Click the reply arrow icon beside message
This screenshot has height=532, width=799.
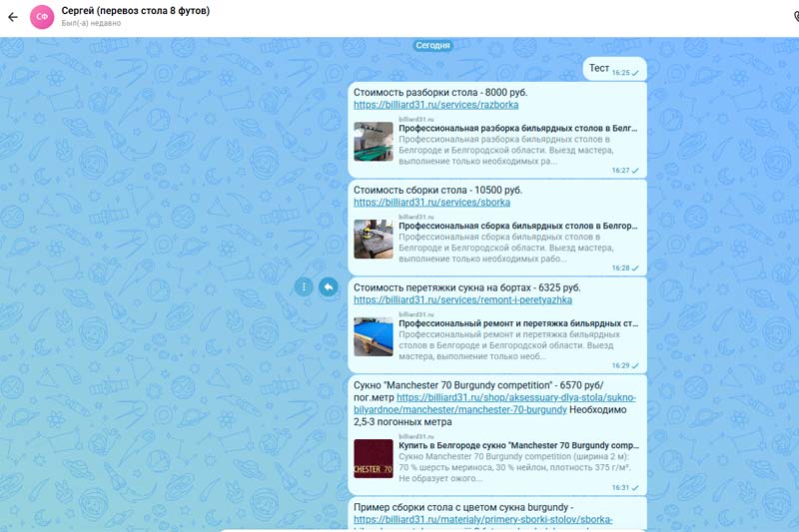(329, 287)
